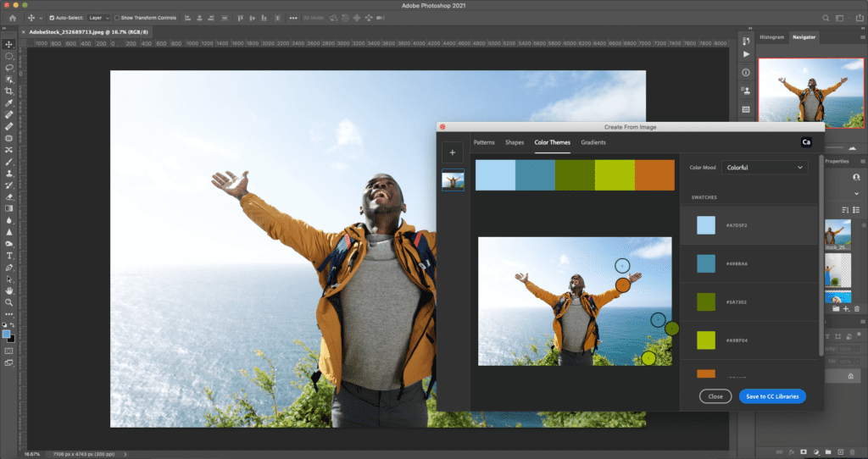This screenshot has width=868, height=459.
Task: Click the light blue #A7D5F2 swatch
Action: [706, 225]
